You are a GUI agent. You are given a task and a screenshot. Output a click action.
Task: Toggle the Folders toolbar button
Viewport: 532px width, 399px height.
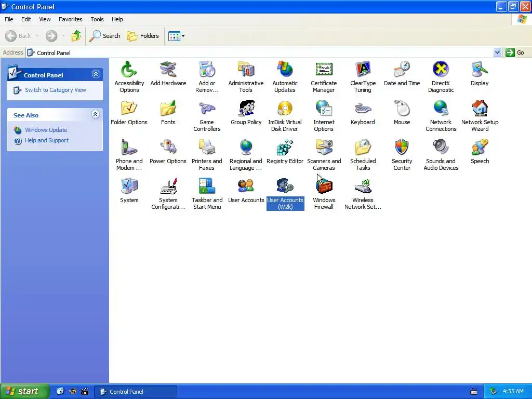pos(143,36)
